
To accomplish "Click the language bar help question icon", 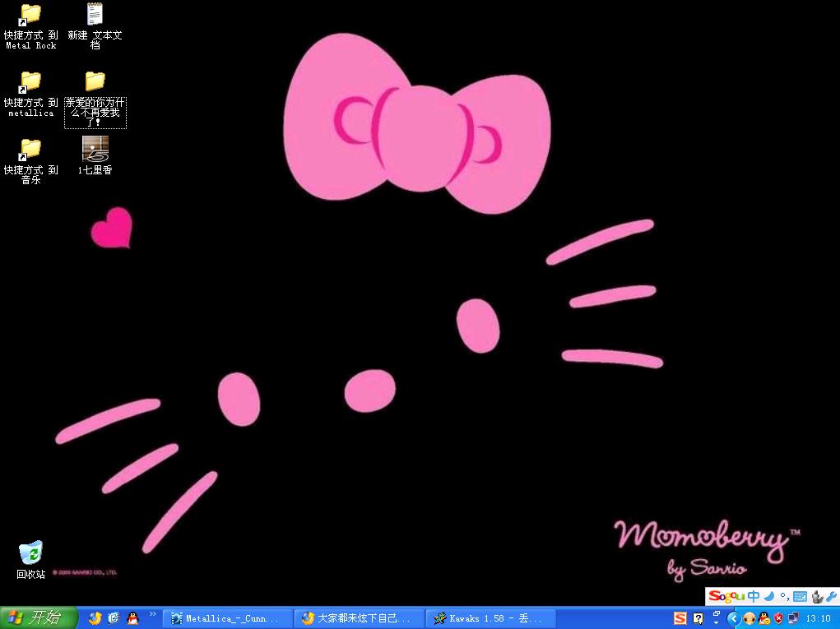I will coord(698,618).
